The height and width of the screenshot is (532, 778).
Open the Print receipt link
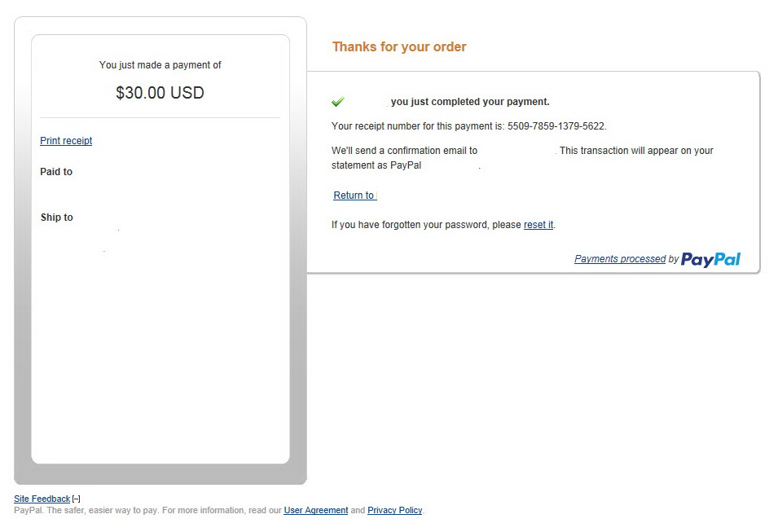click(x=66, y=140)
